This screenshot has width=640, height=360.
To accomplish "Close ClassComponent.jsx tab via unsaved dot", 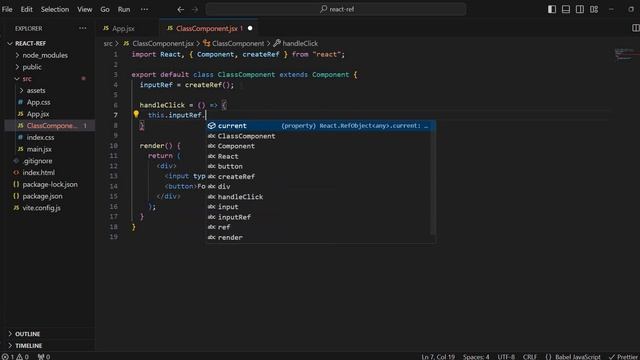I will click(250, 28).
